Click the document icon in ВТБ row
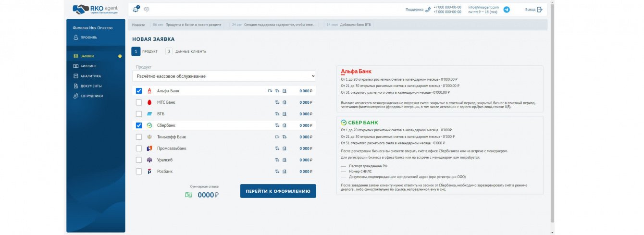 point(284,114)
